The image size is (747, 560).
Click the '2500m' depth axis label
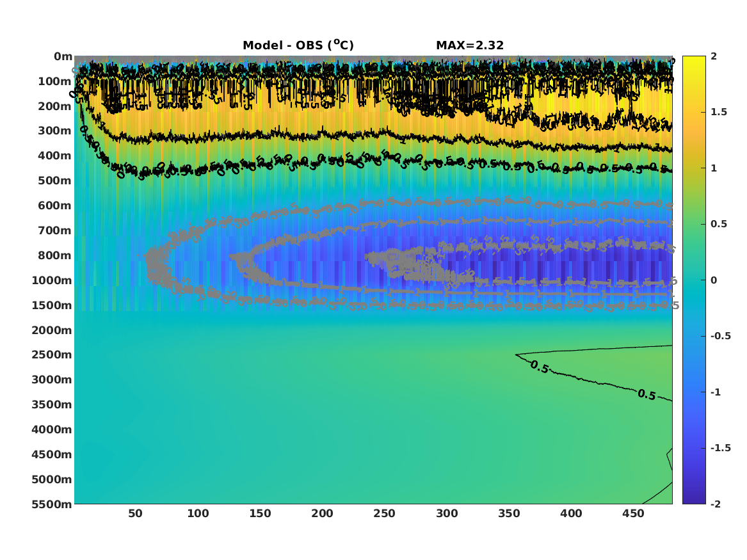click(52, 355)
